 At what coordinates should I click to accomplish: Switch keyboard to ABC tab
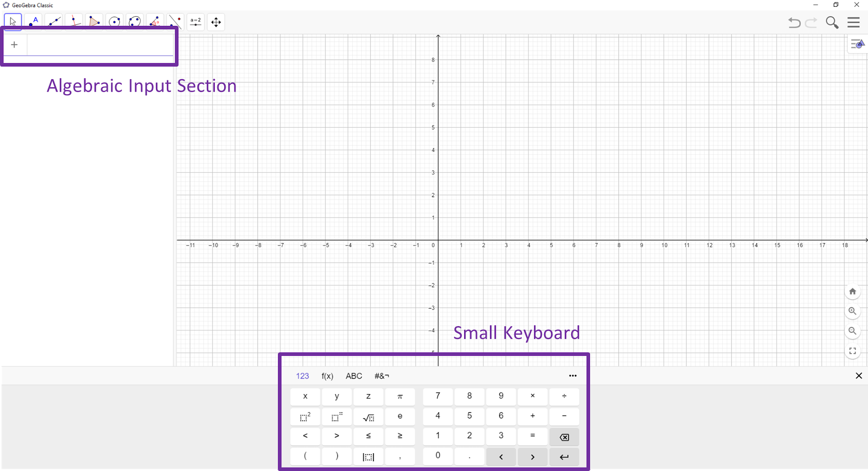tap(354, 376)
